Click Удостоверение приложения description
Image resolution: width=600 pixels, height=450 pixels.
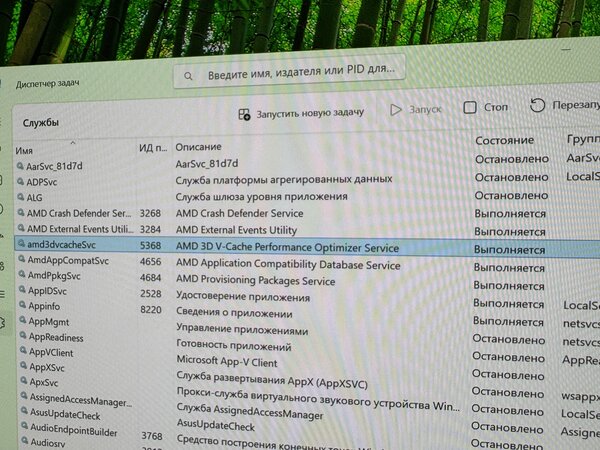click(x=243, y=297)
